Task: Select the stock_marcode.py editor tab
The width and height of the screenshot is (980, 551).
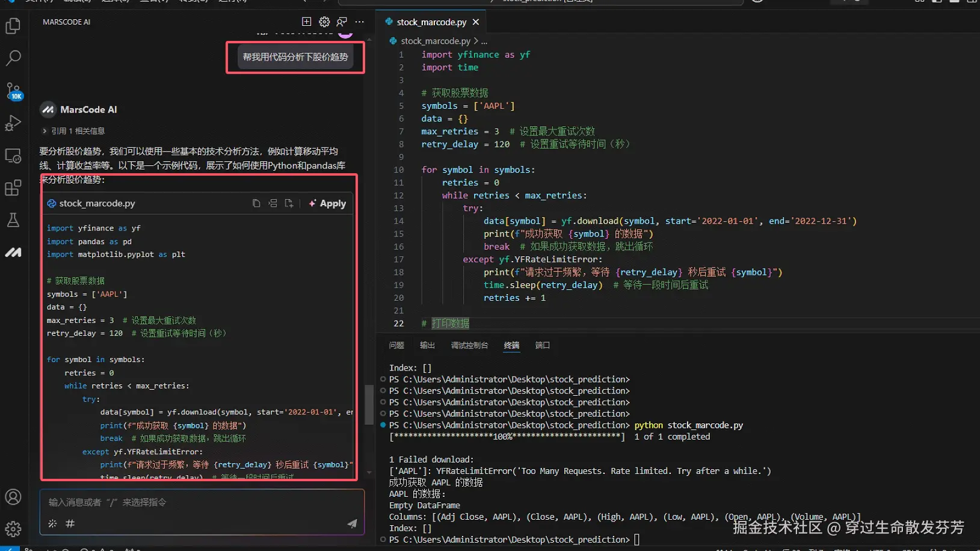Action: coord(431,22)
